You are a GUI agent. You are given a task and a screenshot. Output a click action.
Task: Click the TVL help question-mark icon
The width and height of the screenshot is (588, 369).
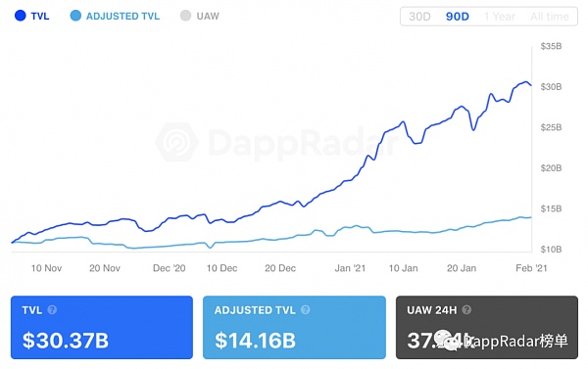(x=52, y=310)
